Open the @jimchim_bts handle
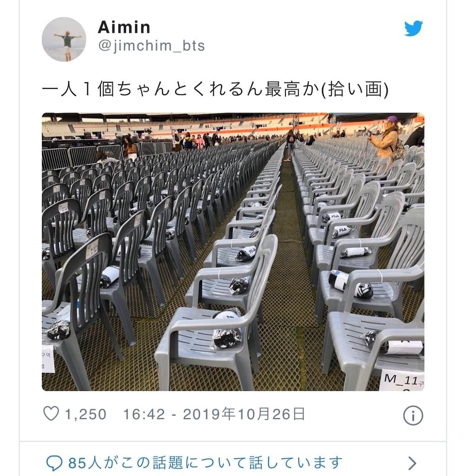This screenshot has height=476, width=466. point(151,46)
